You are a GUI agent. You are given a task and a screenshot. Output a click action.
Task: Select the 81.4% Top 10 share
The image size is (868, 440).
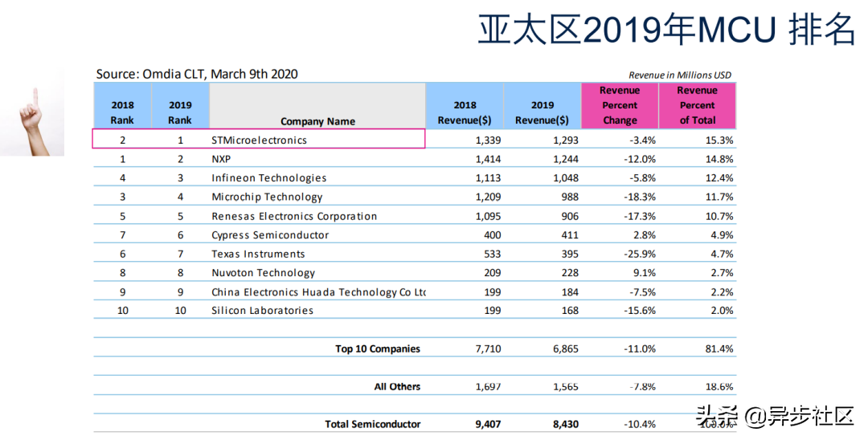click(719, 348)
